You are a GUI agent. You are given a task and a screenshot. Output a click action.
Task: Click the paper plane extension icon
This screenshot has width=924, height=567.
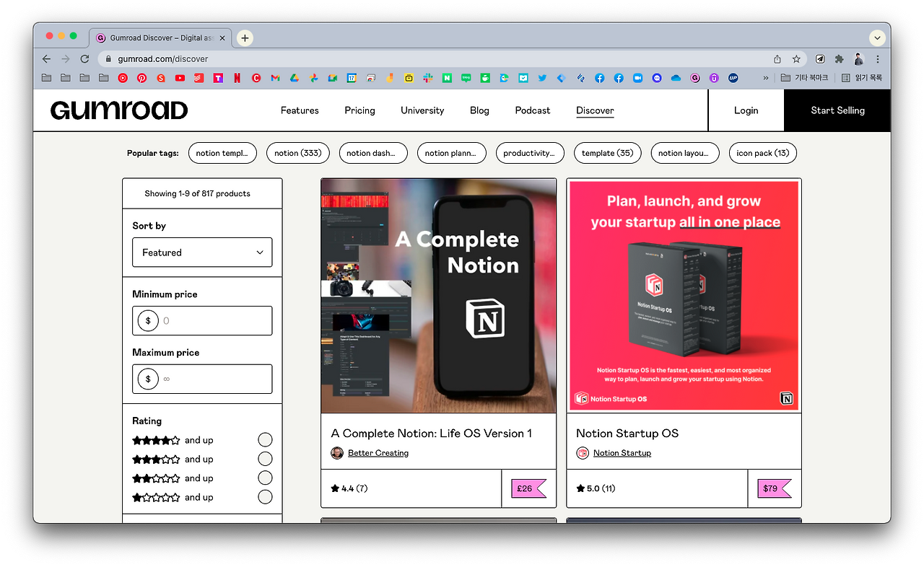click(820, 59)
